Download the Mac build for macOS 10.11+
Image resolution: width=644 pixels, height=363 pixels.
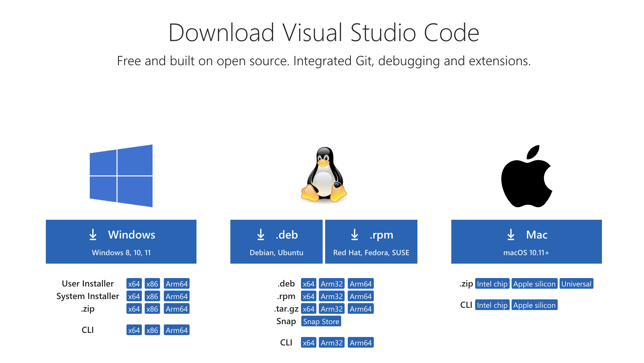click(526, 241)
